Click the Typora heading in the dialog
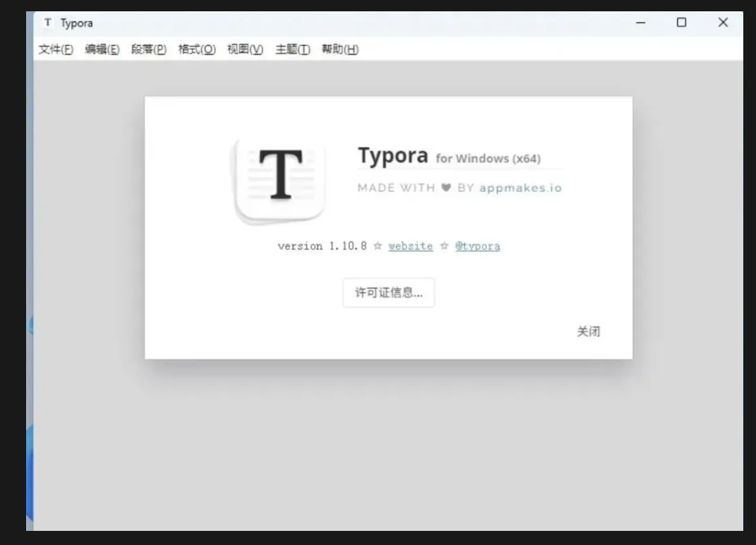Screen dimensions: 756x545 point(393,155)
